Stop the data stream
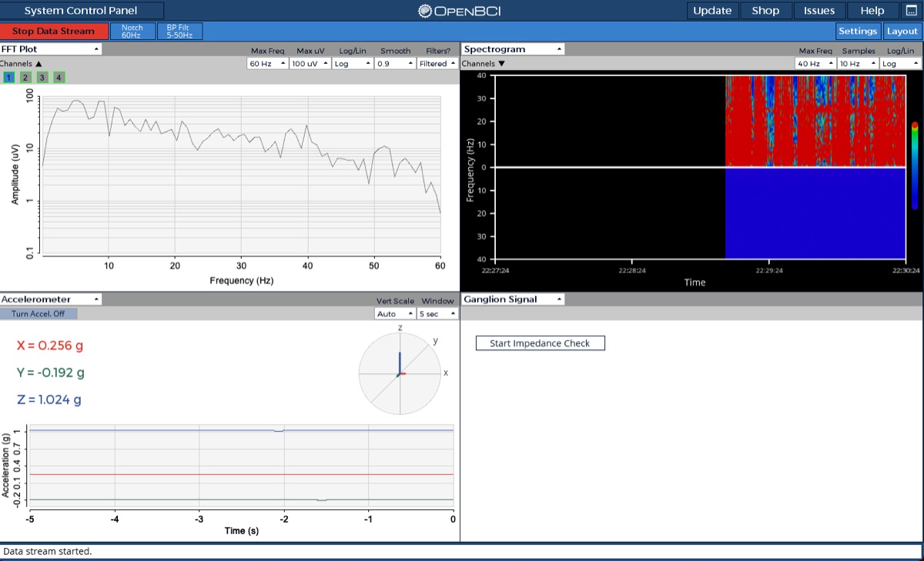This screenshot has height=561, width=924. click(x=53, y=32)
